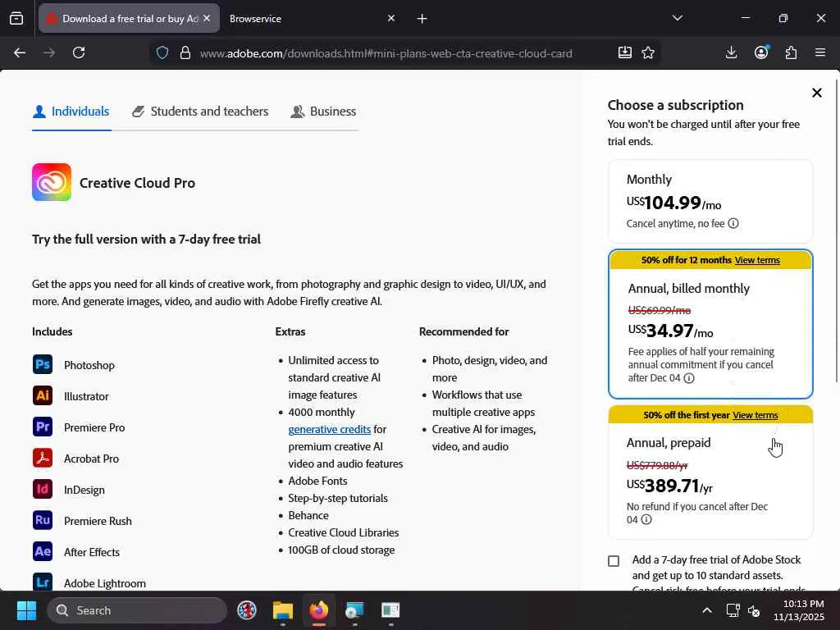Select the Monthly subscription plan
Screen dimensions: 840x630
coord(710,201)
